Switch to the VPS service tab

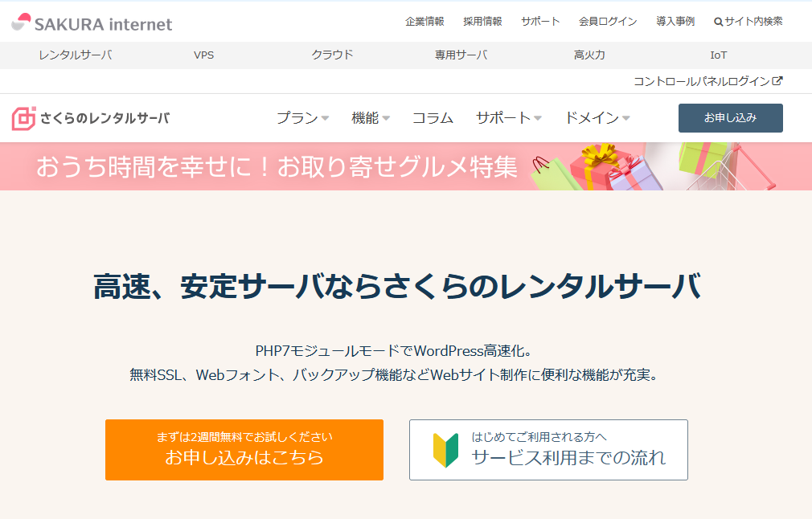coord(204,55)
